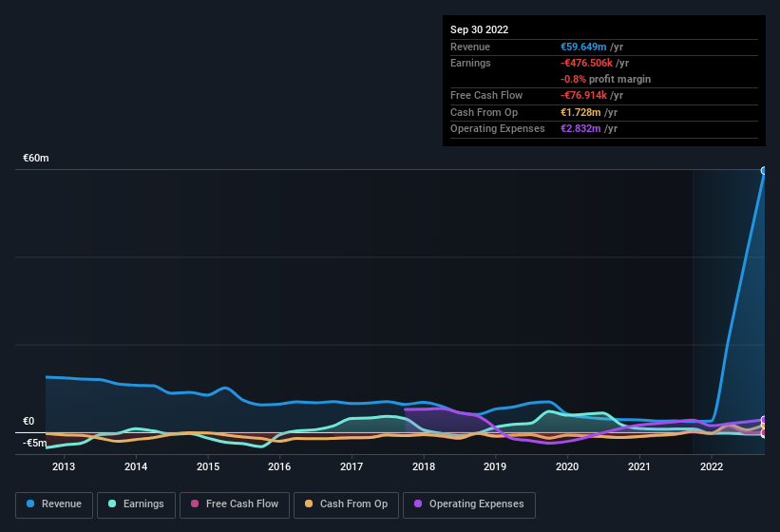Click the €1.728m Cash From Op value
Image resolution: width=780 pixels, height=532 pixels.
point(580,112)
